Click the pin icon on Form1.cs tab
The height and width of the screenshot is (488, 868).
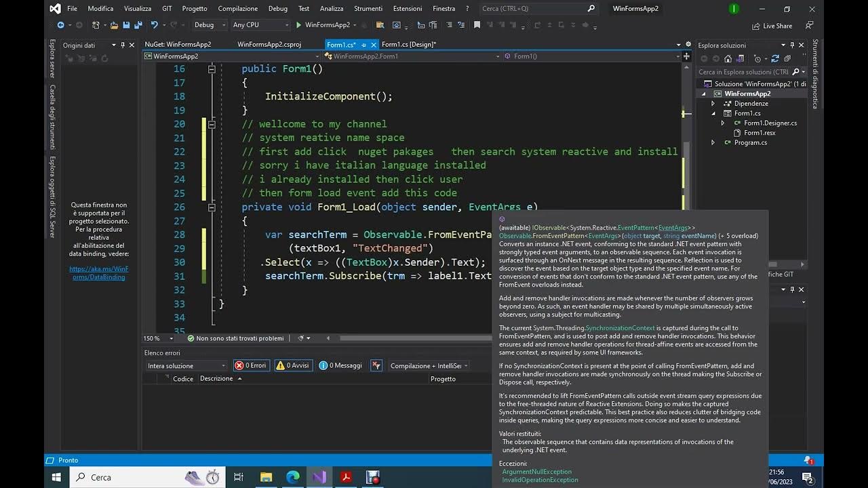point(364,45)
